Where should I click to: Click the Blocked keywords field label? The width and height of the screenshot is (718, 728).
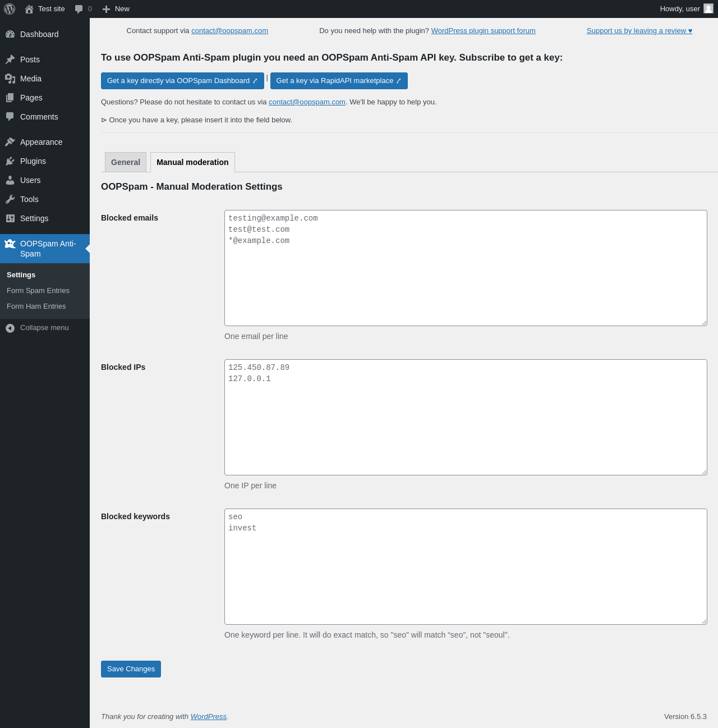click(x=135, y=516)
